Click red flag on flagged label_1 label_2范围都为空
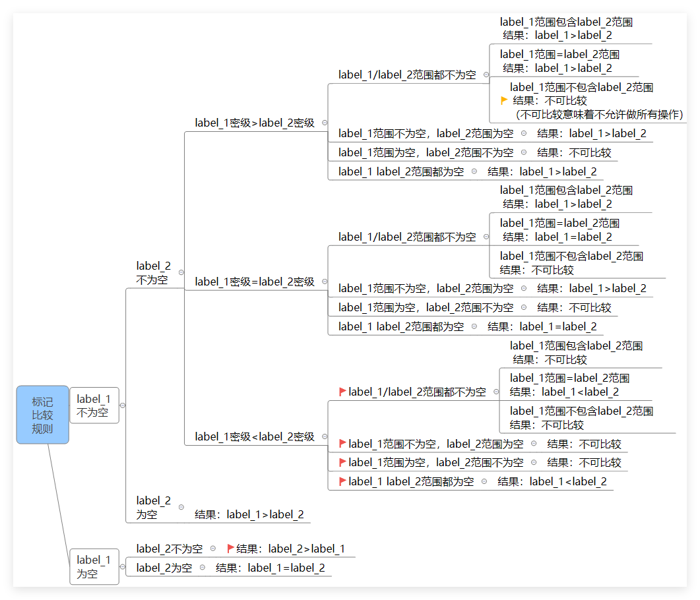 point(342,481)
